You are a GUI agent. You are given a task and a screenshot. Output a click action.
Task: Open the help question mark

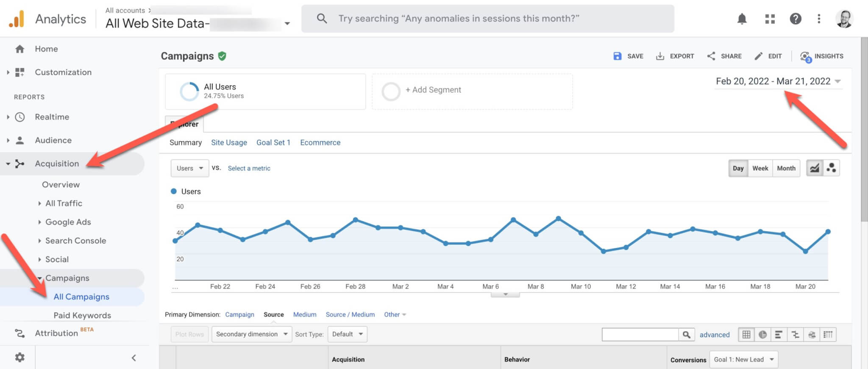pos(796,19)
